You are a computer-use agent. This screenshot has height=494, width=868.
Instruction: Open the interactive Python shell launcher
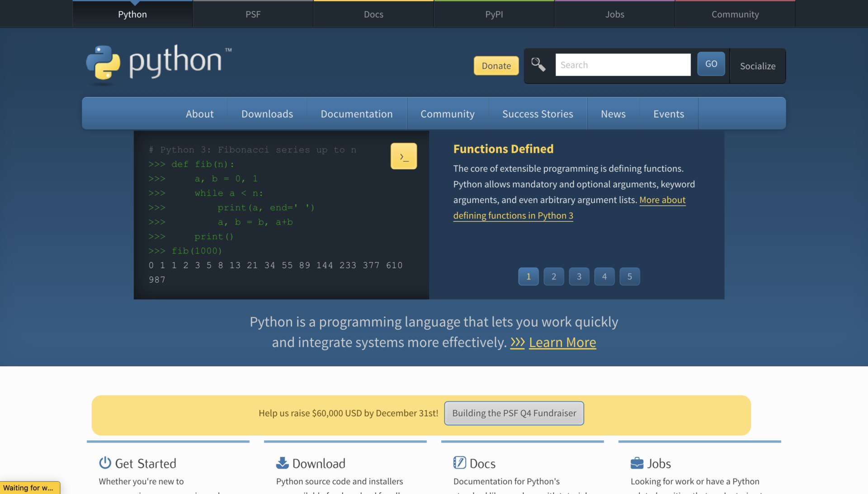pos(404,156)
